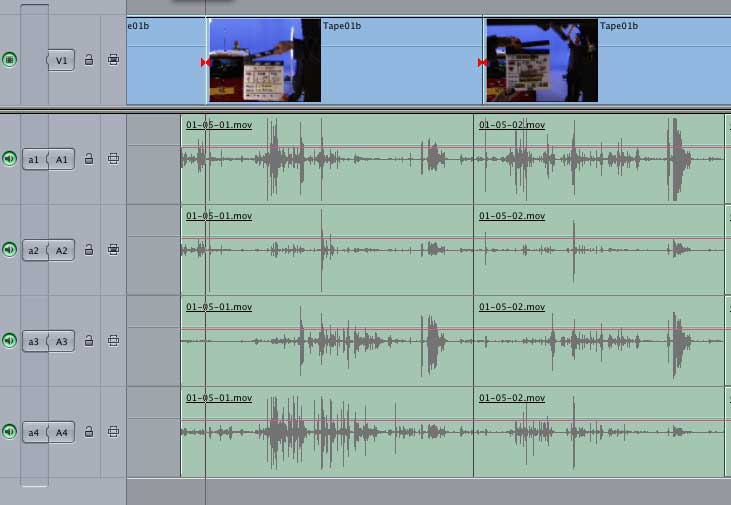Select the first Tape01b clip thumbnail
731x505 pixels.
click(265, 60)
